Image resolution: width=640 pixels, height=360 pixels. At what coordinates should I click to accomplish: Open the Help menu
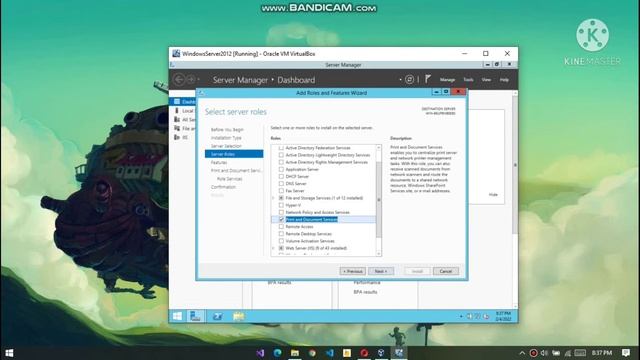(504, 80)
